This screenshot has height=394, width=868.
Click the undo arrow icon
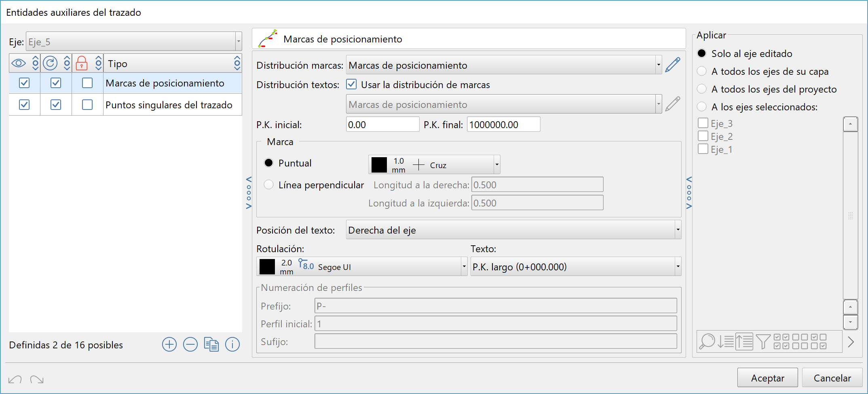(15, 379)
